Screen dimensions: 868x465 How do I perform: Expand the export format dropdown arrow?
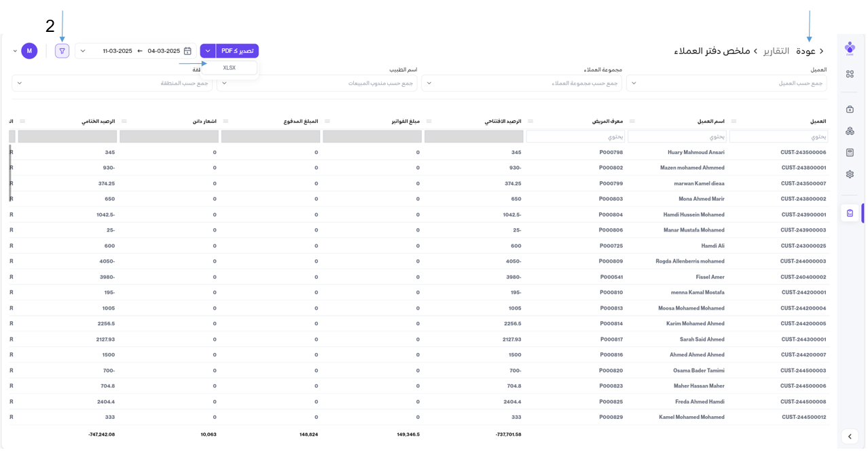pyautogui.click(x=208, y=51)
